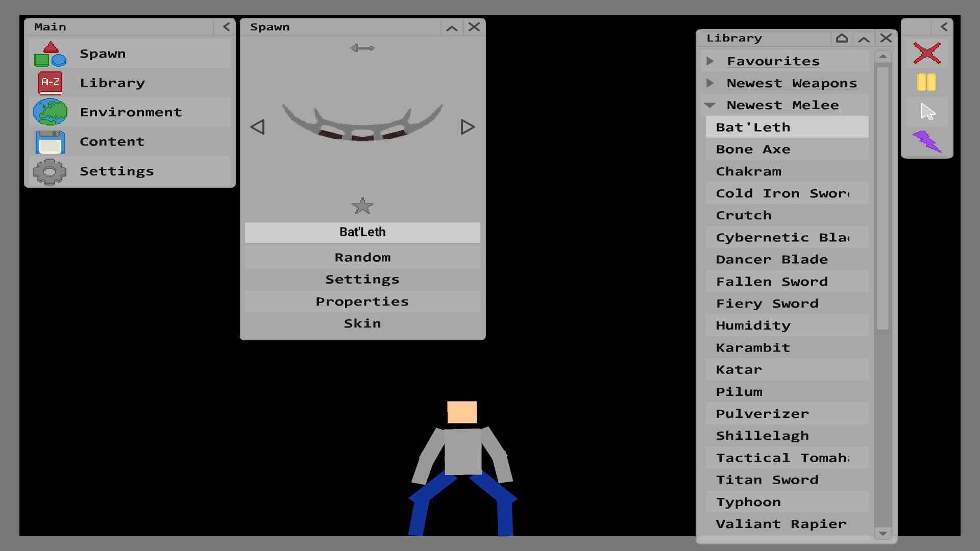Click left arrow to cycle weapon preview
Image resolution: width=980 pixels, height=551 pixels.
[258, 127]
